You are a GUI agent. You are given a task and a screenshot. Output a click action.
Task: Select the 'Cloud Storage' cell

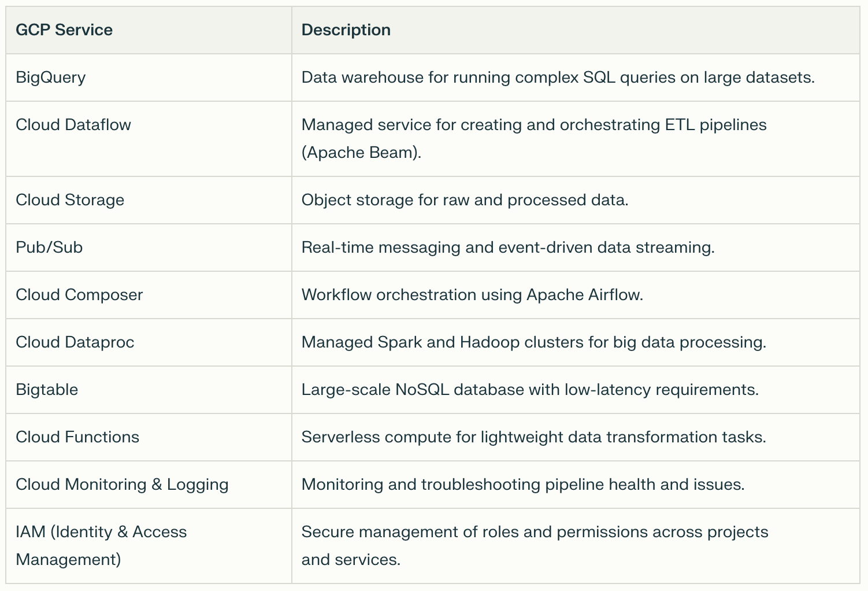pyautogui.click(x=149, y=200)
